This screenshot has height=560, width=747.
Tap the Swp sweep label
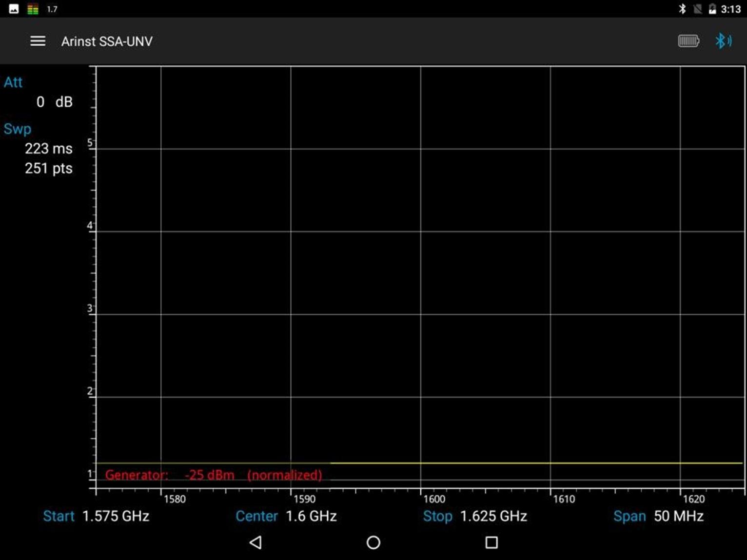coord(18,129)
